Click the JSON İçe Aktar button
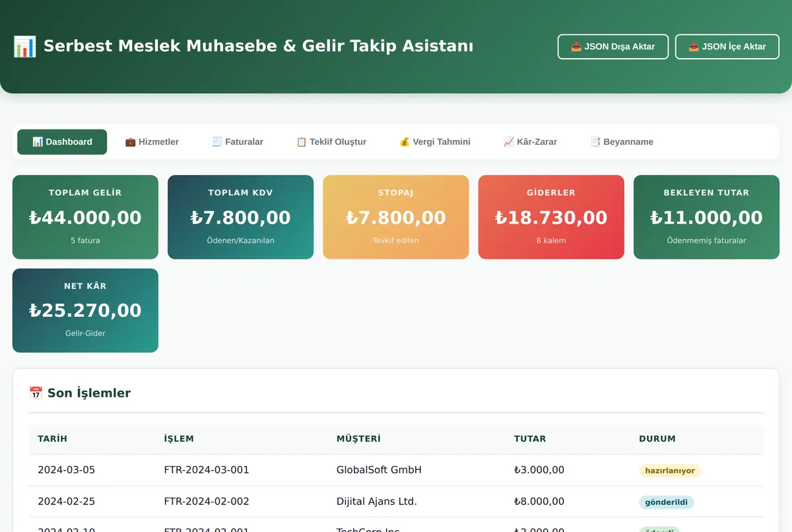Image resolution: width=792 pixels, height=532 pixels. 727,47
